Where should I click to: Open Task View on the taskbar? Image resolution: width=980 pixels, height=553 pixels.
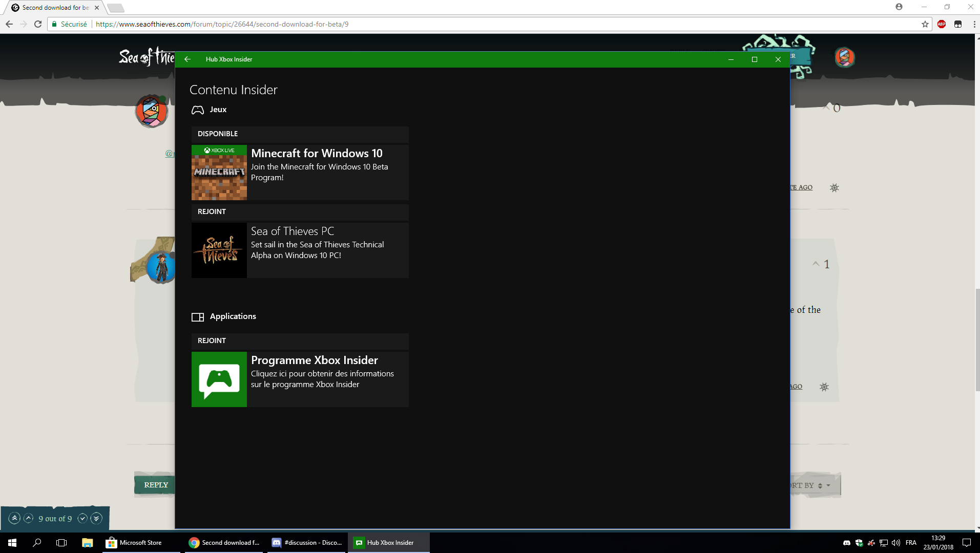pyautogui.click(x=61, y=543)
